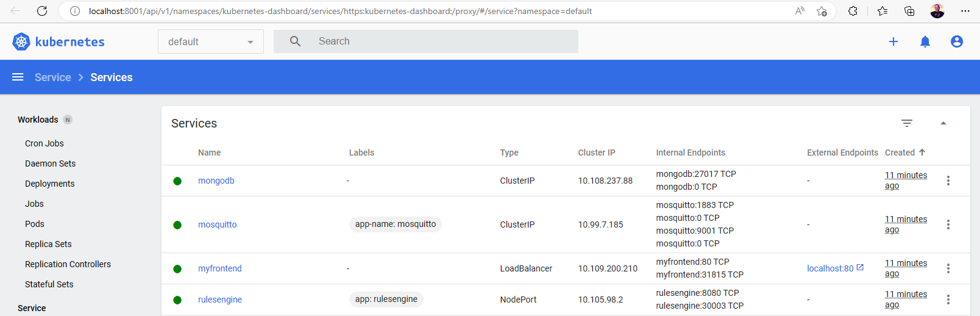Click green status dot for myfrontend
This screenshot has height=316, width=980.
click(177, 269)
